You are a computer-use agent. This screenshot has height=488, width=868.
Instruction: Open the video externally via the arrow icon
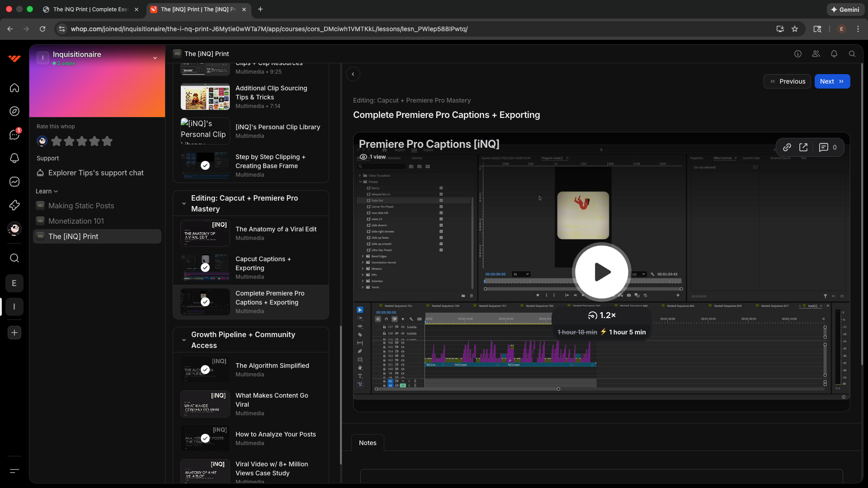click(x=804, y=147)
